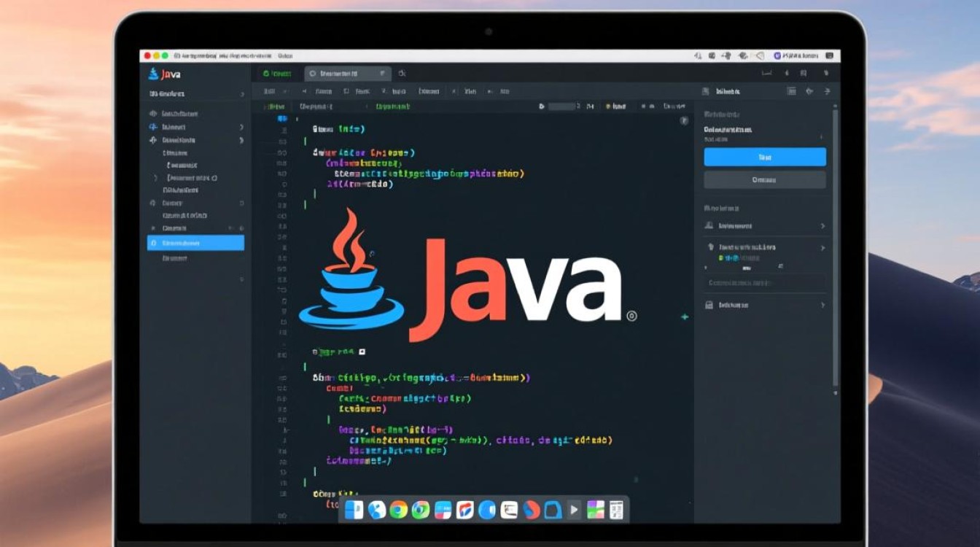Click the round gray badge at editor's top-right
Viewport: 980px width, 547px height.
pos(684,120)
